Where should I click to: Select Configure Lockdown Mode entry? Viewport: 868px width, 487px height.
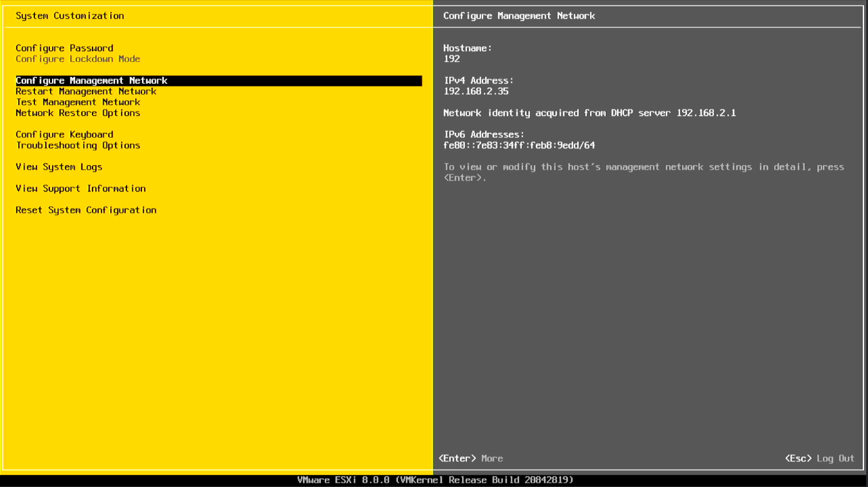(78, 59)
